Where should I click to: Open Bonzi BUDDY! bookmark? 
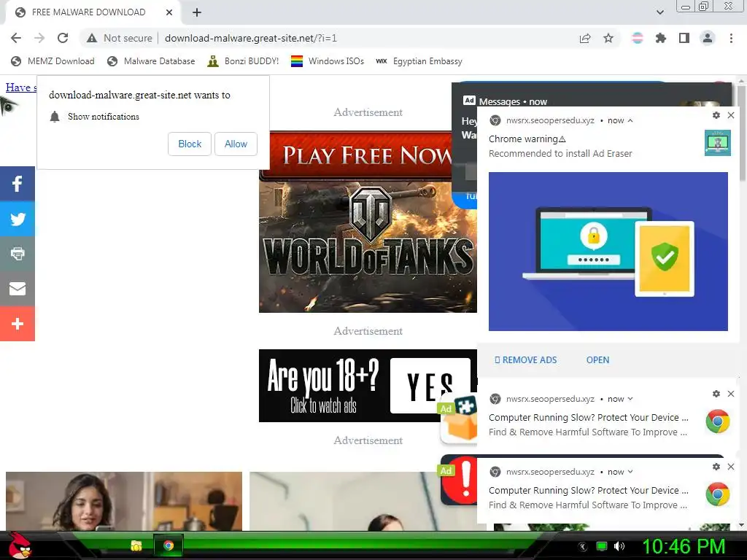pos(244,61)
